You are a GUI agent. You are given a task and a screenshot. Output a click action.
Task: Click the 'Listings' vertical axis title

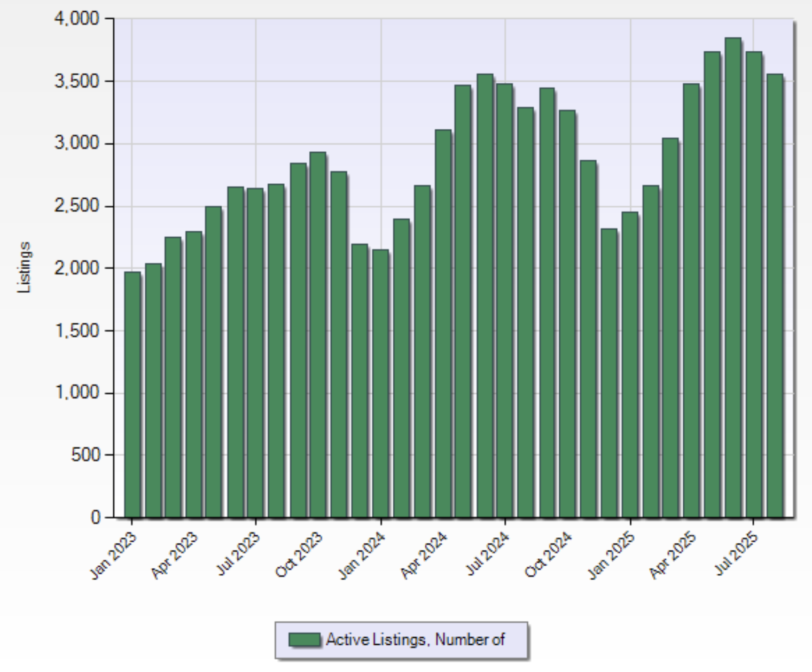click(24, 268)
